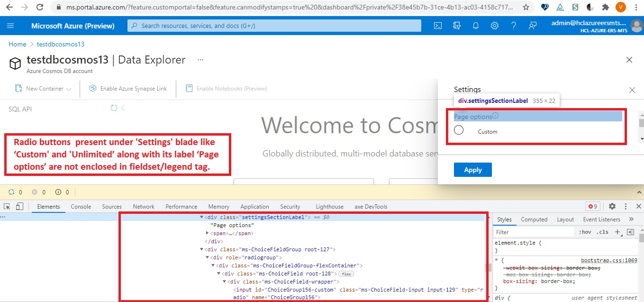This screenshot has height=302, width=644.
Task: Open the Chrome profile avatar V
Action: 620,8
